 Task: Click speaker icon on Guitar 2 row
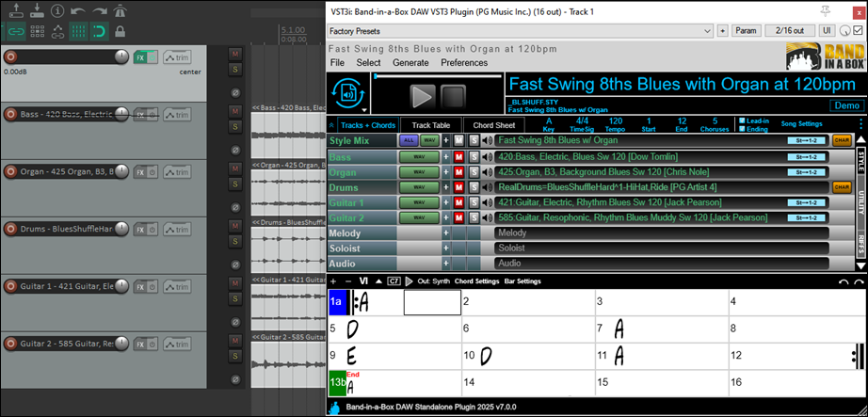487,217
